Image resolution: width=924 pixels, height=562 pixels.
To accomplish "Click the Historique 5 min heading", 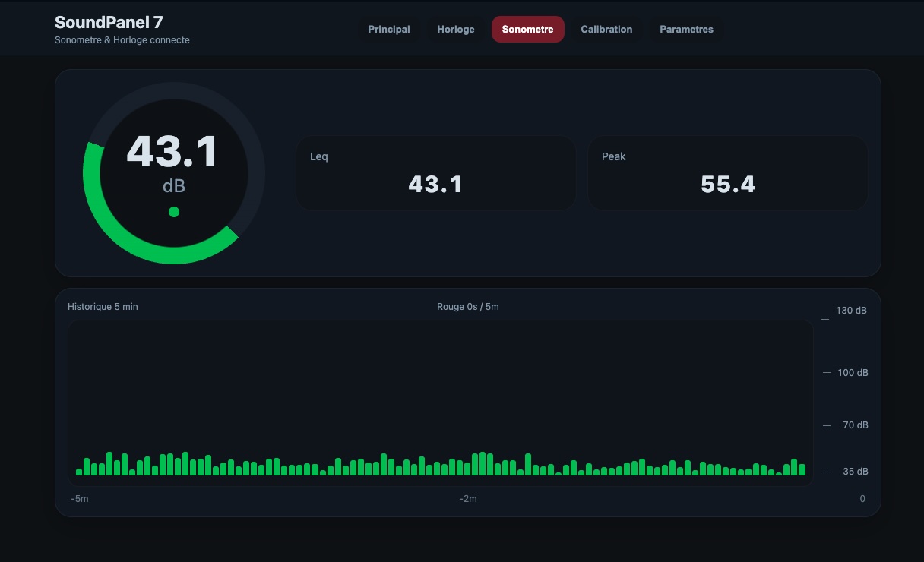I will tap(103, 307).
